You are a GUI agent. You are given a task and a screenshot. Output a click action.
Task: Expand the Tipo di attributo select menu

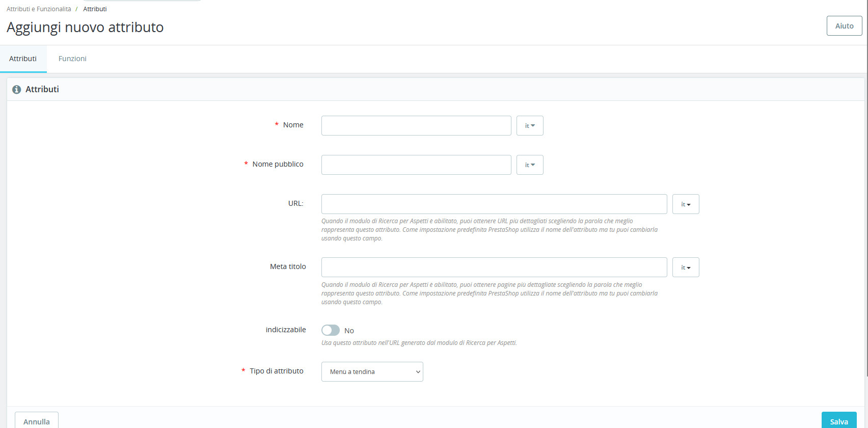(372, 372)
